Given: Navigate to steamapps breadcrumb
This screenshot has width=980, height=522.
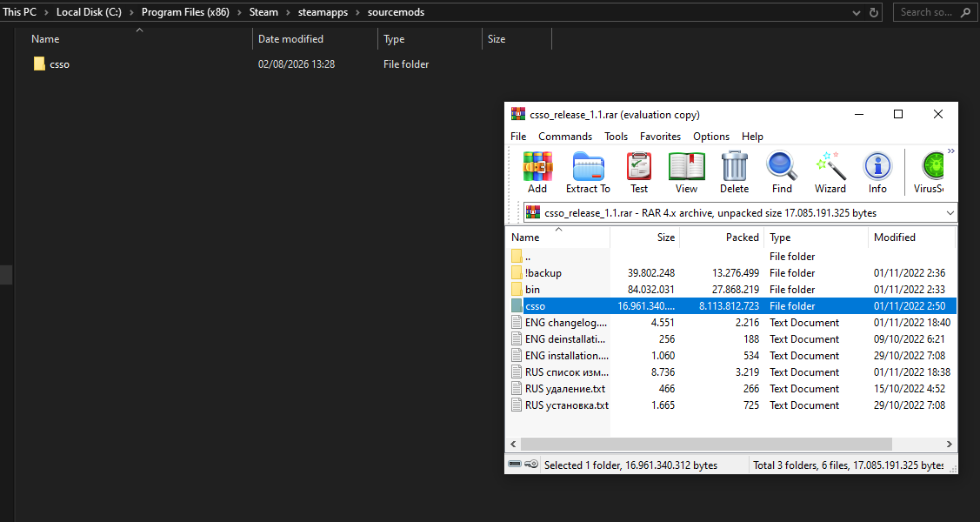Looking at the screenshot, I should point(323,12).
